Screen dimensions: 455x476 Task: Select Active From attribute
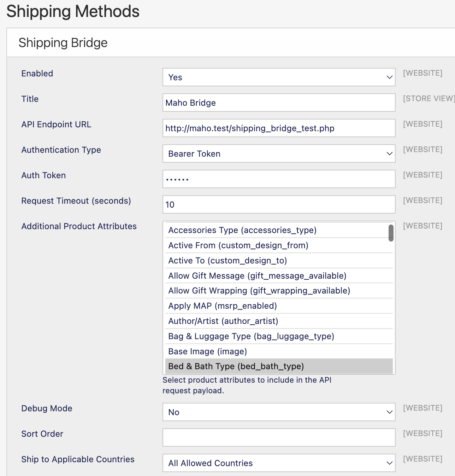pyautogui.click(x=238, y=245)
